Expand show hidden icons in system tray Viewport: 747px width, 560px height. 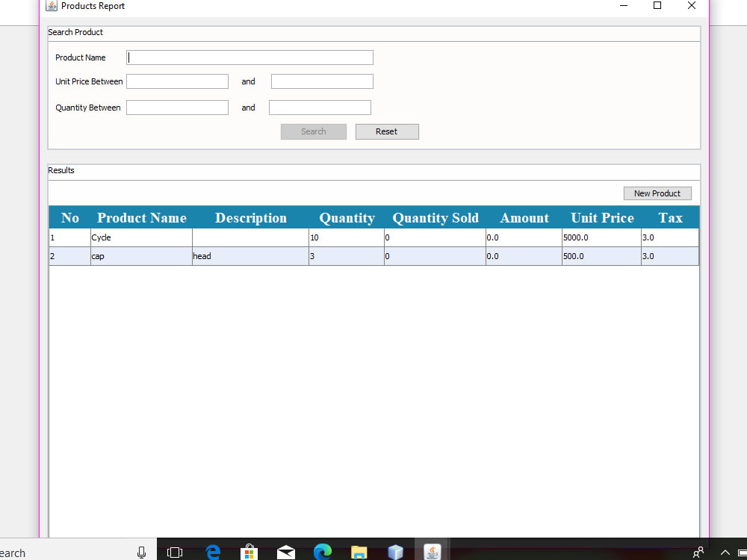click(725, 553)
